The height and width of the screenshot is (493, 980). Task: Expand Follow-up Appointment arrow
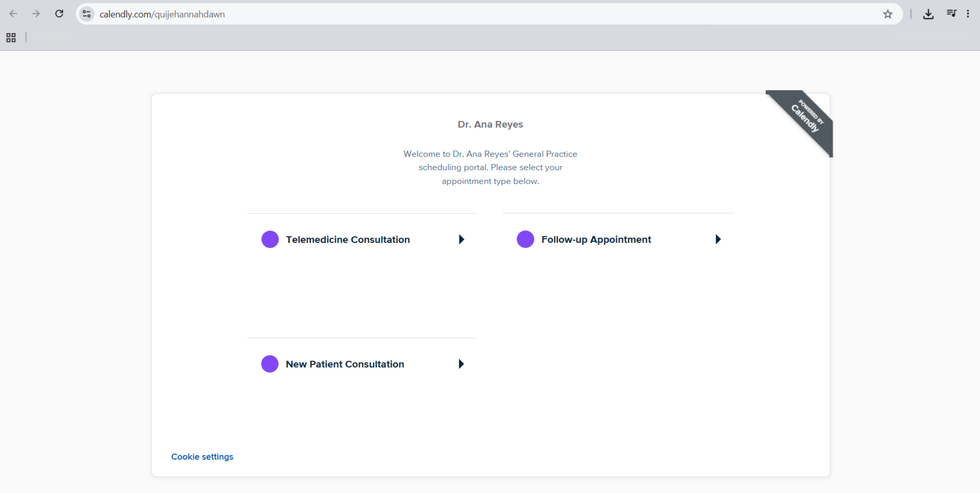[718, 239]
